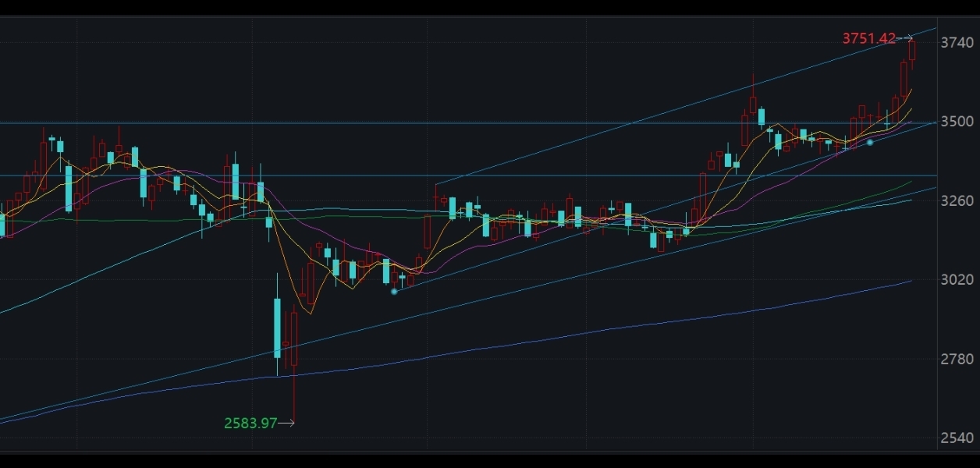Select the 3260 price axis label
The image size is (980, 468).
[957, 200]
